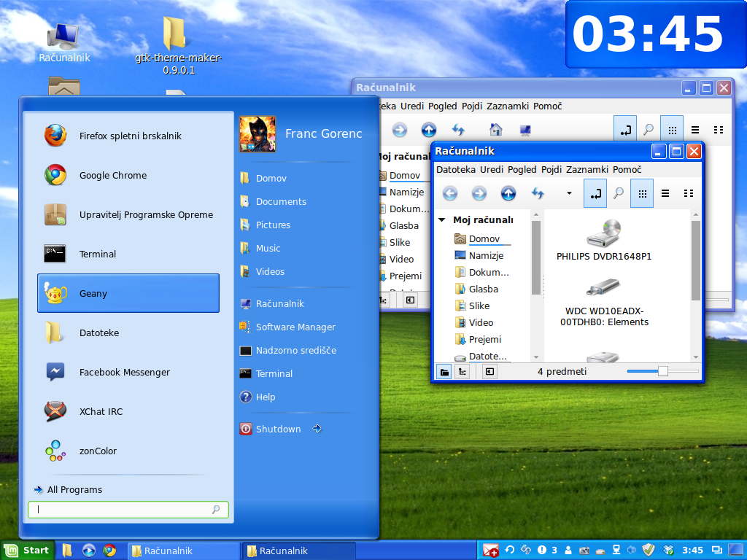This screenshot has width=747, height=560.
Task: Reload location in front Računalnik window
Action: [538, 193]
